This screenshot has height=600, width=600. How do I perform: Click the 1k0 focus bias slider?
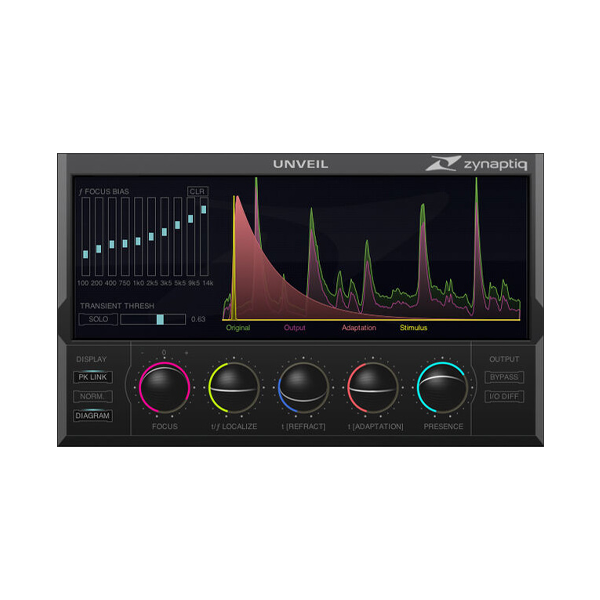click(138, 236)
